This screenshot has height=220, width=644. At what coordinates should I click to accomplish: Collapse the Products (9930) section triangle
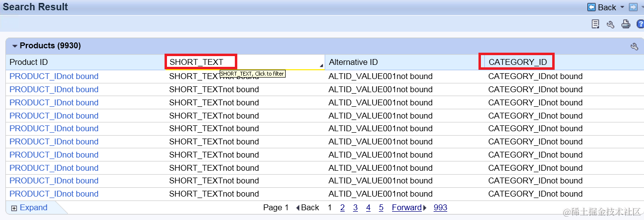coord(15,46)
